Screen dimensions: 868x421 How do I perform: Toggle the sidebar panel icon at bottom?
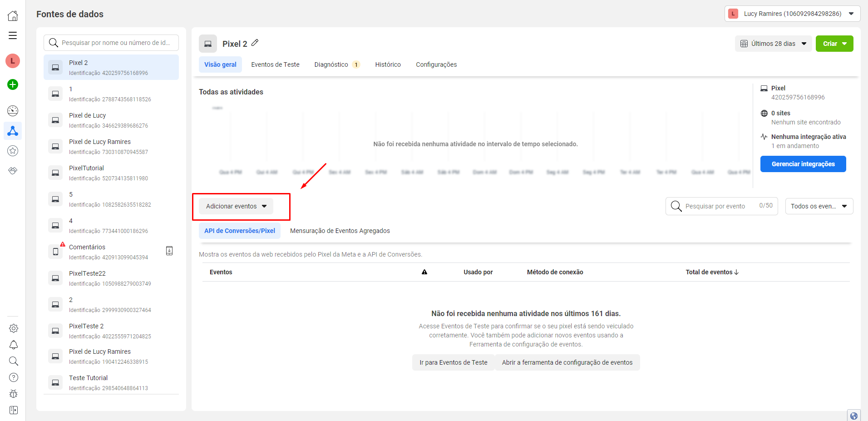[x=14, y=410]
